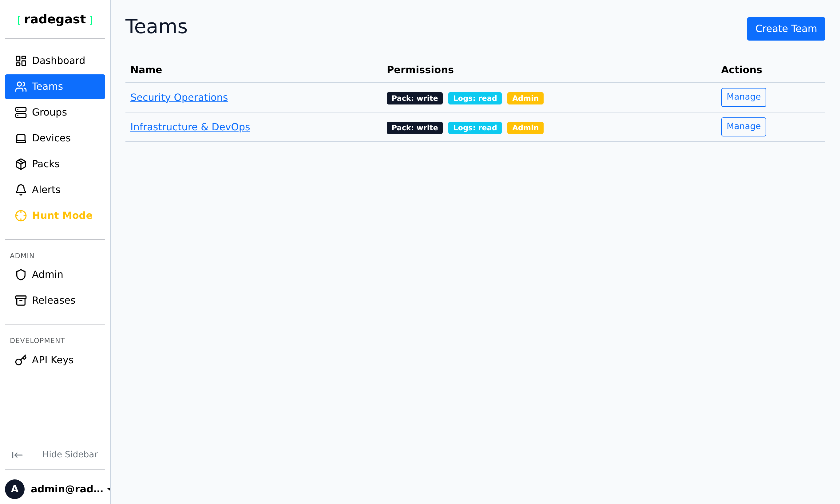Manage the Security Operations team
Image resolution: width=840 pixels, height=504 pixels.
pos(743,97)
